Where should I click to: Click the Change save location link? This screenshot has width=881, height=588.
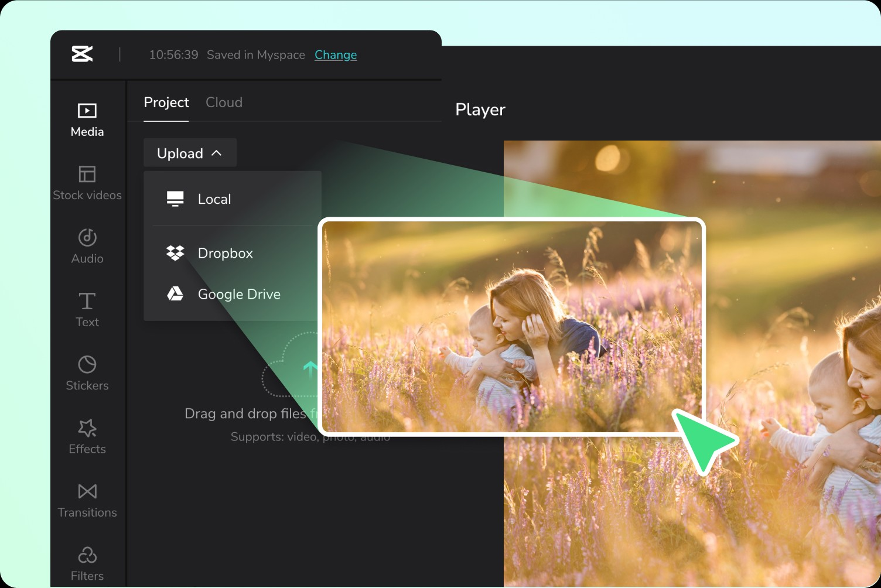pos(336,55)
